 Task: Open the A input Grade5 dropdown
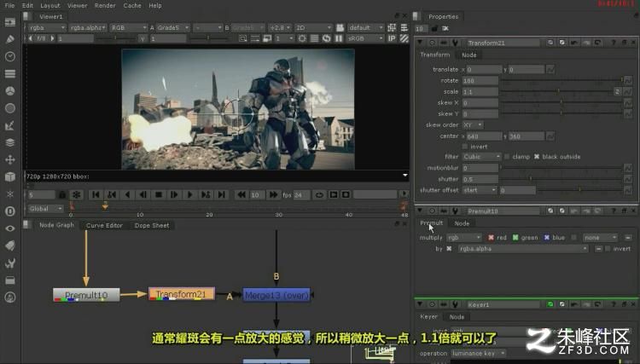click(x=173, y=28)
